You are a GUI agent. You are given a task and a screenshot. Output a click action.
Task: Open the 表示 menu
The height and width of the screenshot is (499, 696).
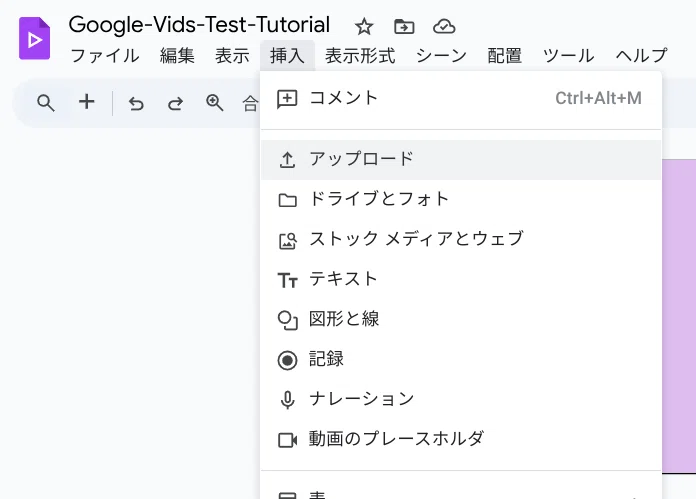tap(232, 56)
